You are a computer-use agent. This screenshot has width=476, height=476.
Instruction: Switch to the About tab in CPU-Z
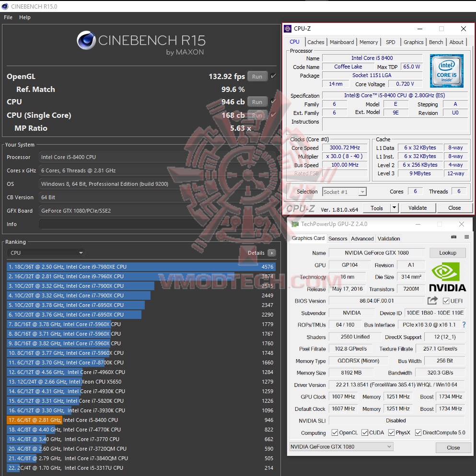click(456, 42)
